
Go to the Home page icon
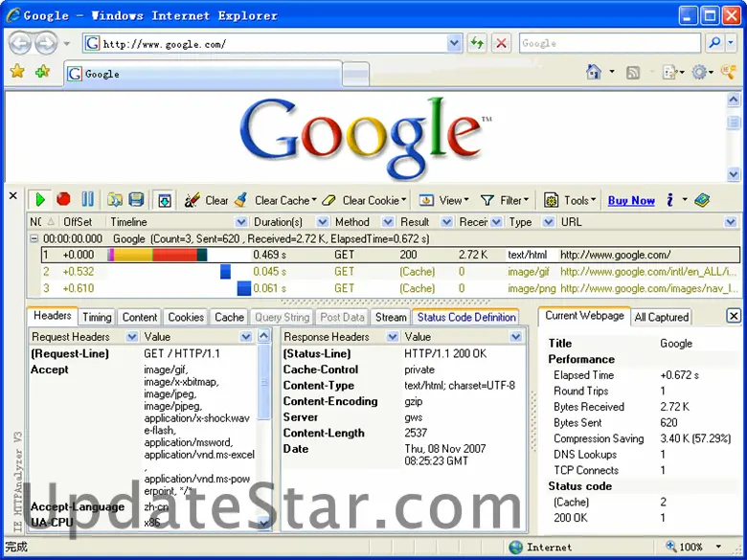point(594,72)
